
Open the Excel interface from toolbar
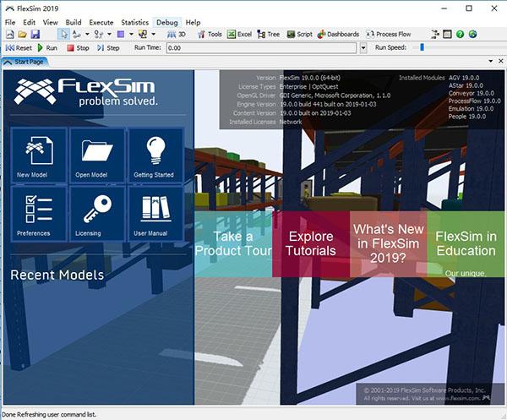click(x=239, y=35)
